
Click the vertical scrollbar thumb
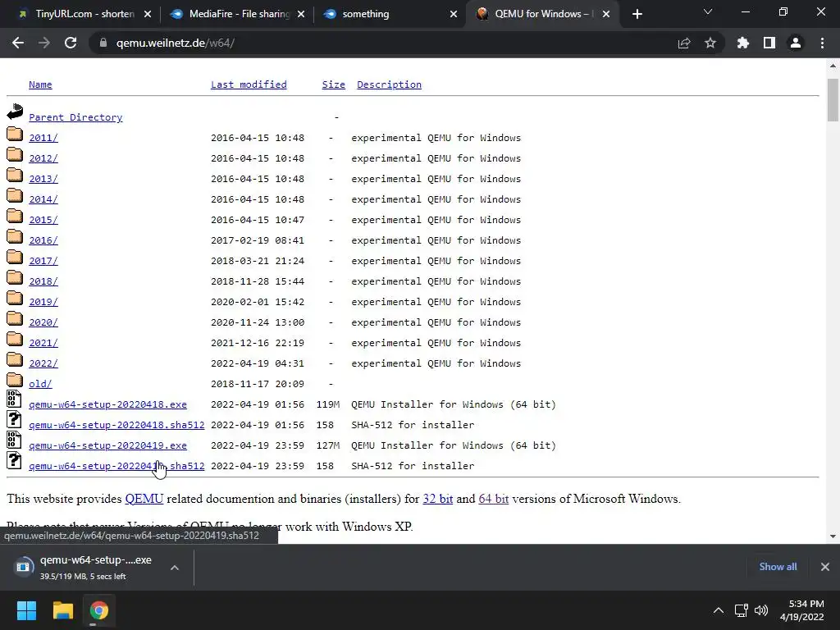click(833, 100)
